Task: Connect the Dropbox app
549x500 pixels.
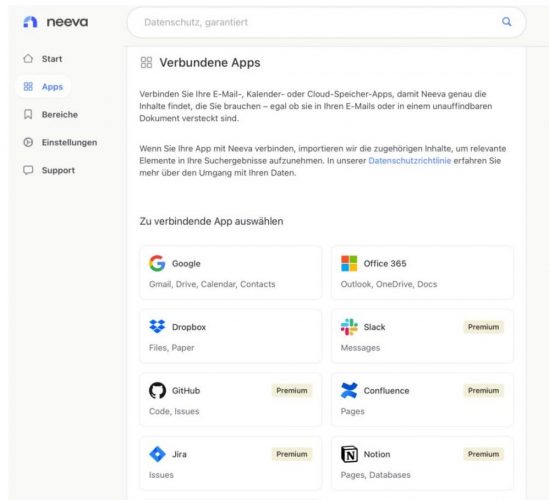Action: [x=230, y=336]
